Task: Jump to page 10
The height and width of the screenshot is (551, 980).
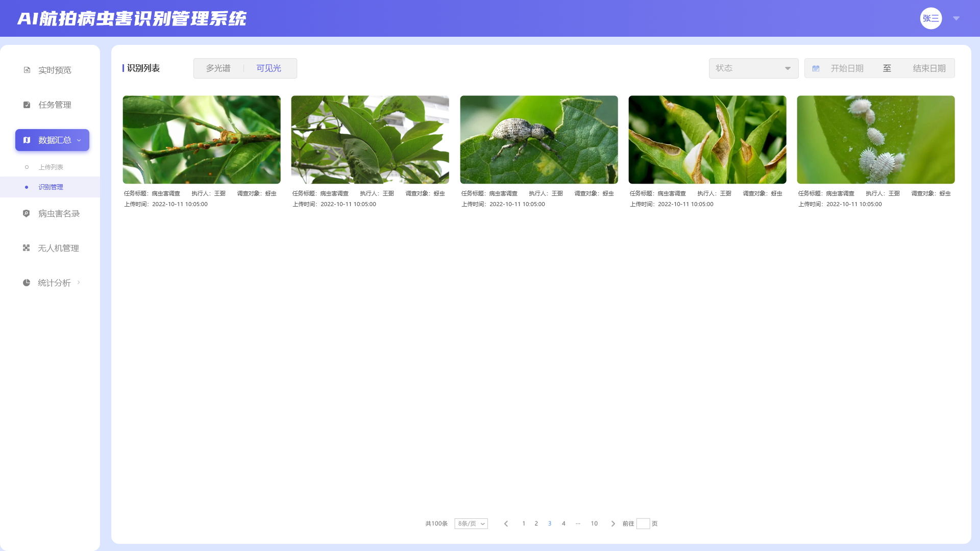Action: click(x=594, y=523)
